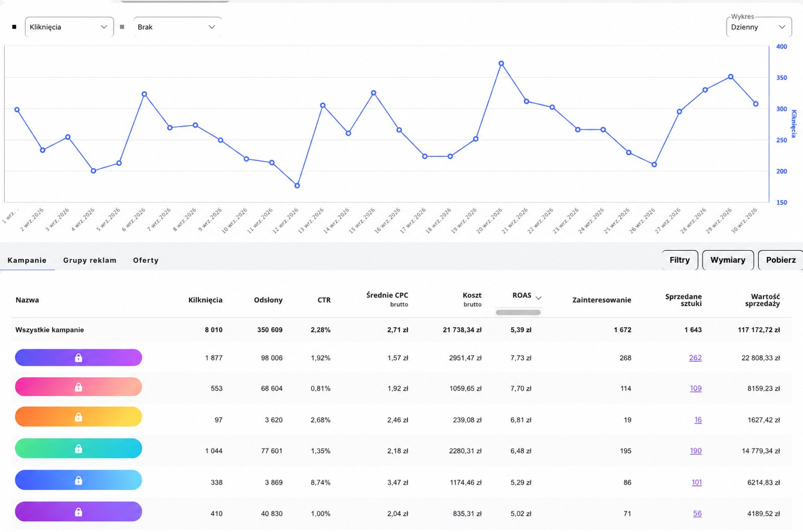
Task: Click lock icon on blue campaign with 338 clicks
Action: click(x=78, y=480)
